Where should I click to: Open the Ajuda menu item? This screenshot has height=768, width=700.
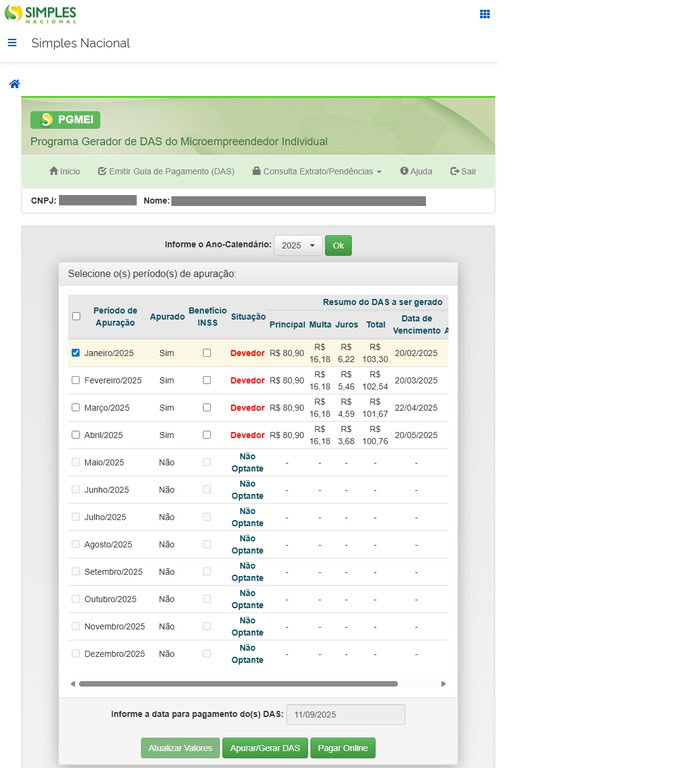(416, 171)
